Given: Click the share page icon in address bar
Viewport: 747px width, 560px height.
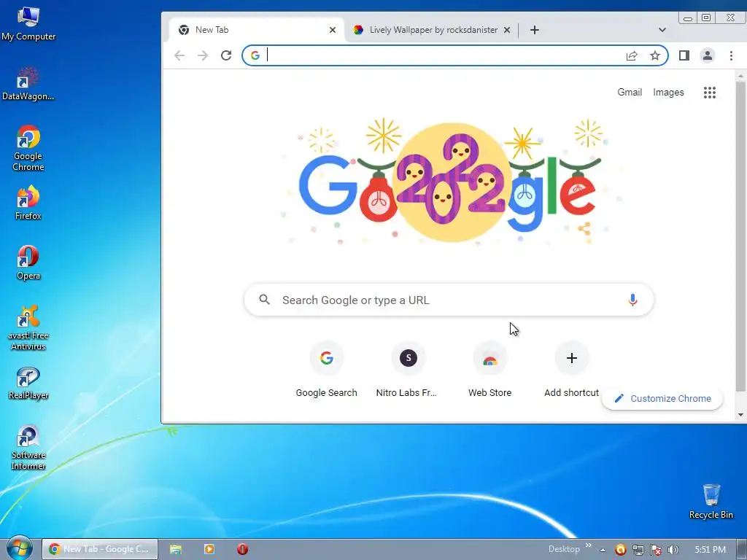Looking at the screenshot, I should point(632,55).
